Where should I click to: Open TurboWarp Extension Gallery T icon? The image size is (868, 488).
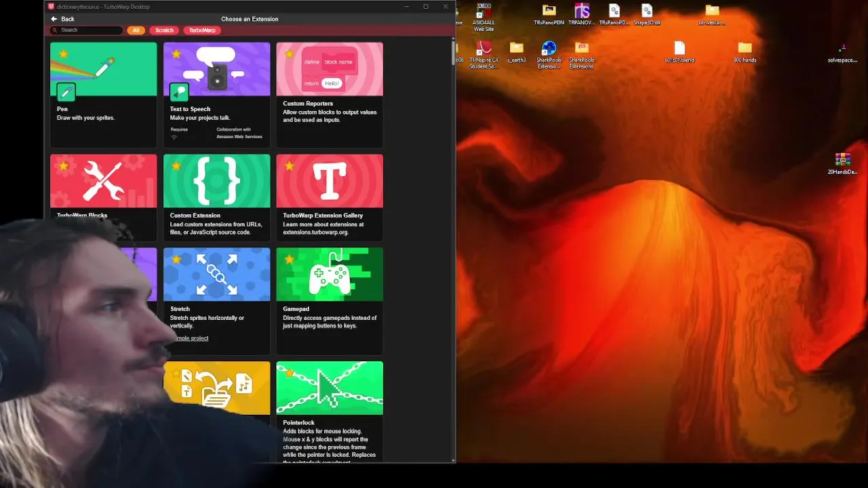(330, 181)
